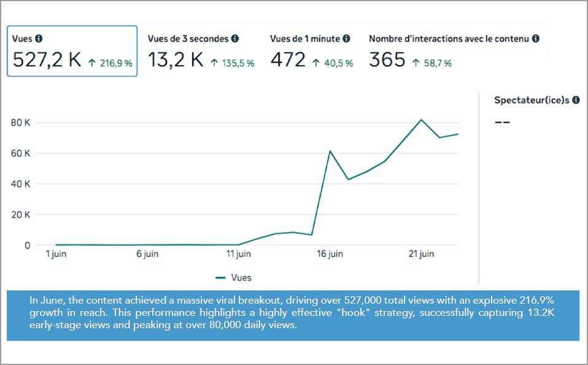The height and width of the screenshot is (365, 588).
Task: Select the Vues de 1 minute metric
Action: point(311,51)
